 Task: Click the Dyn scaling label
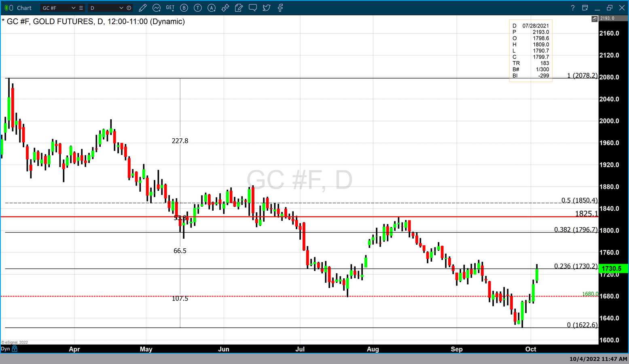pos(5,349)
